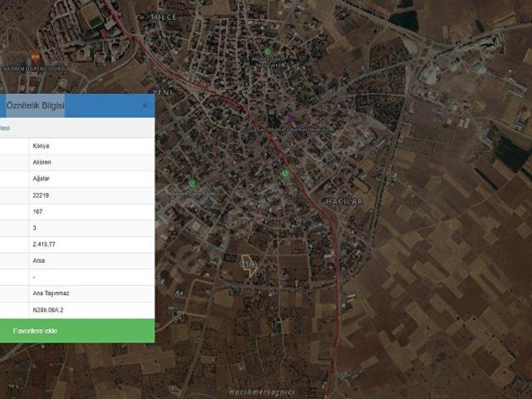Image resolution: width=532 pixels, height=399 pixels.
Task: Click the HACILAR neighborhood label
Action: [344, 202]
